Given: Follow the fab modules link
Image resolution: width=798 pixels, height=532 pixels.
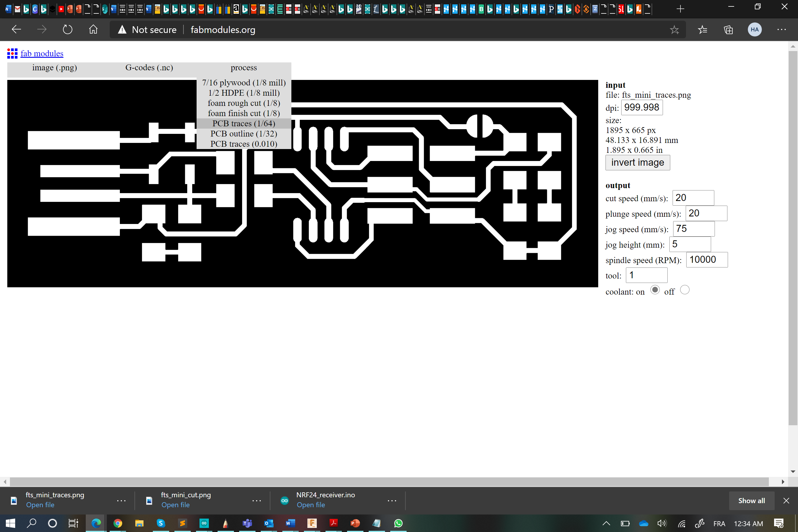Looking at the screenshot, I should 42,54.
